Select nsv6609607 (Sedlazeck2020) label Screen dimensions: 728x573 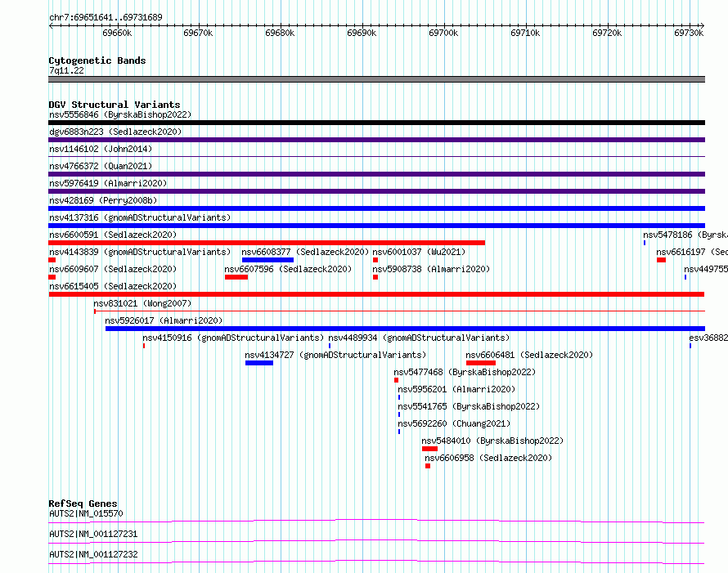tap(113, 269)
